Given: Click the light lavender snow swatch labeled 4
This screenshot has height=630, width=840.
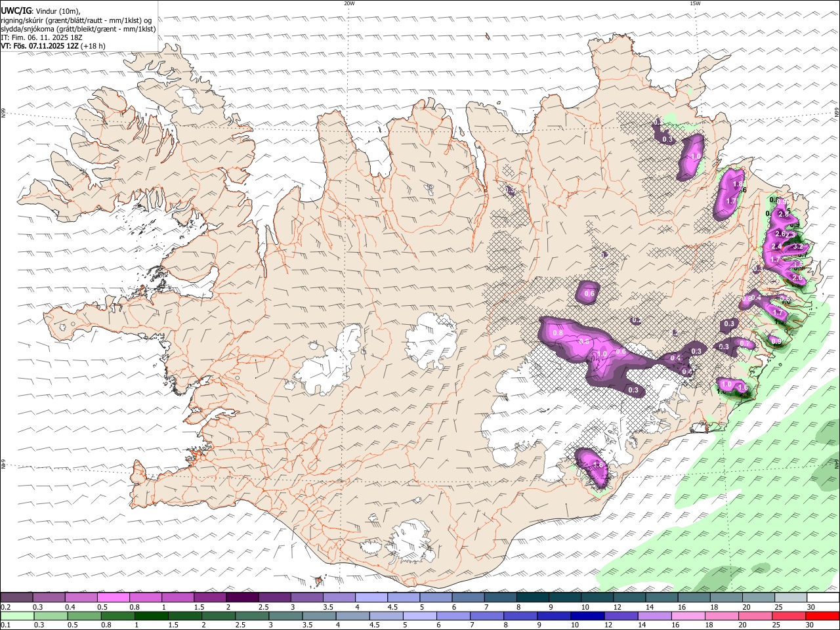Looking at the screenshot, I should tap(370, 597).
